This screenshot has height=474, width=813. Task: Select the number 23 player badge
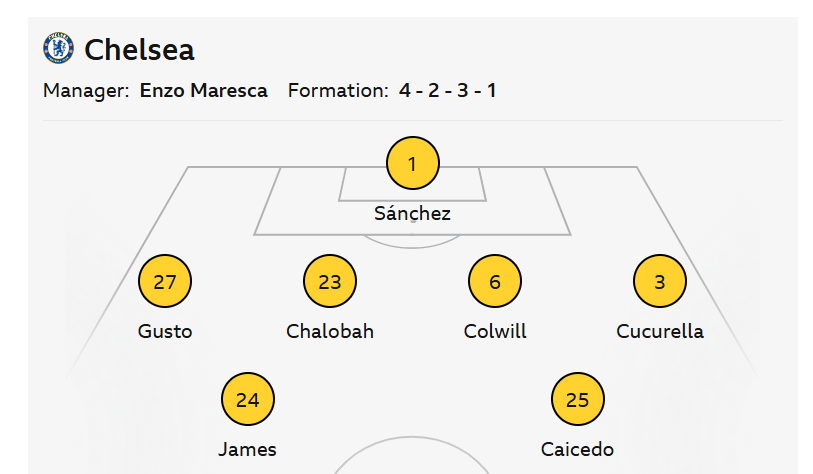(x=330, y=281)
